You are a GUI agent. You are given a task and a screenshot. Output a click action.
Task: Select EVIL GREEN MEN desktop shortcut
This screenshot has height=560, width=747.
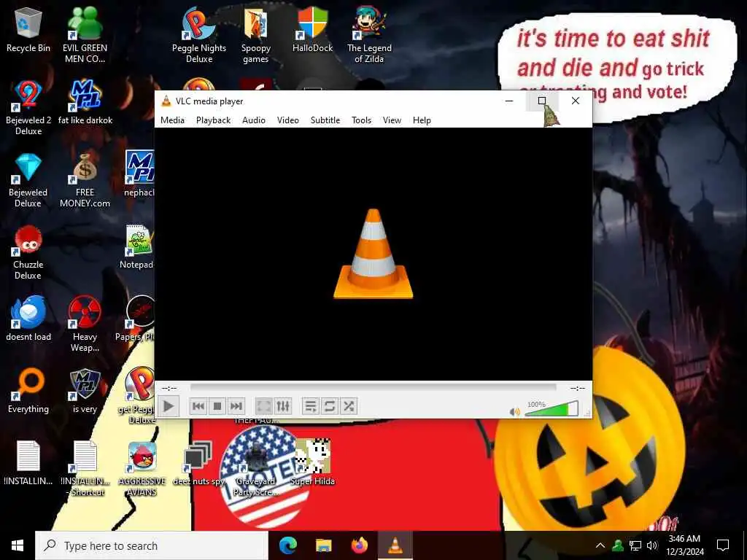(85, 35)
